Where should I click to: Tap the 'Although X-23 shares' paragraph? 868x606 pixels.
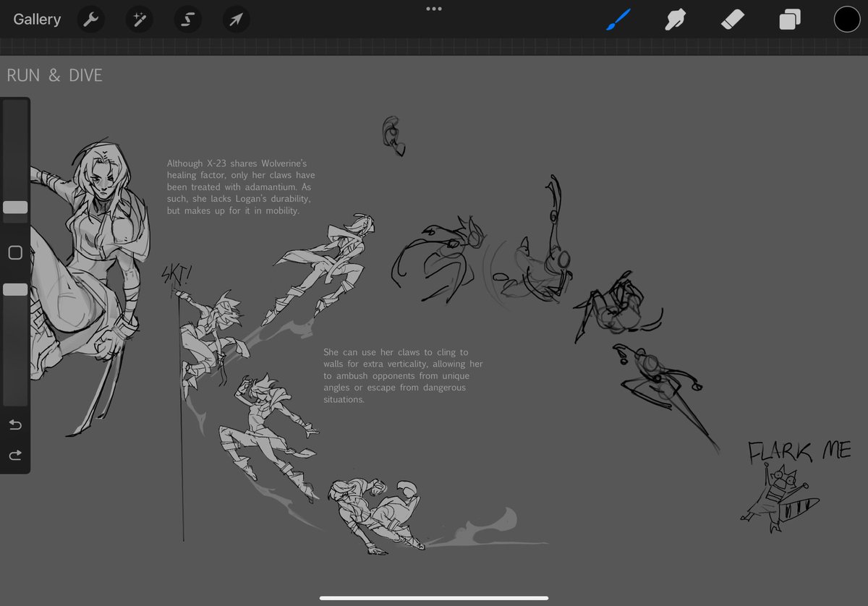(241, 187)
